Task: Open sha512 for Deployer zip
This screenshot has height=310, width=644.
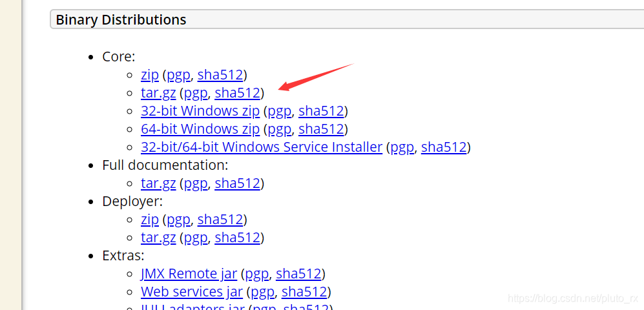Action: (x=220, y=220)
